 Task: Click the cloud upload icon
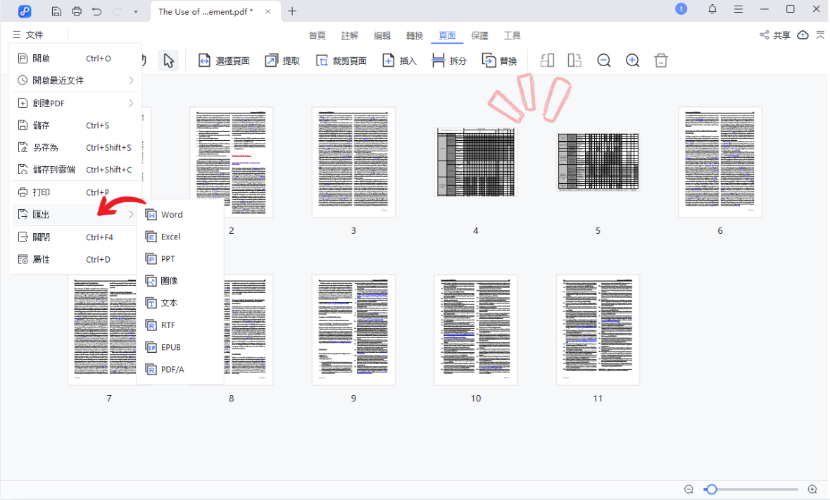(803, 35)
